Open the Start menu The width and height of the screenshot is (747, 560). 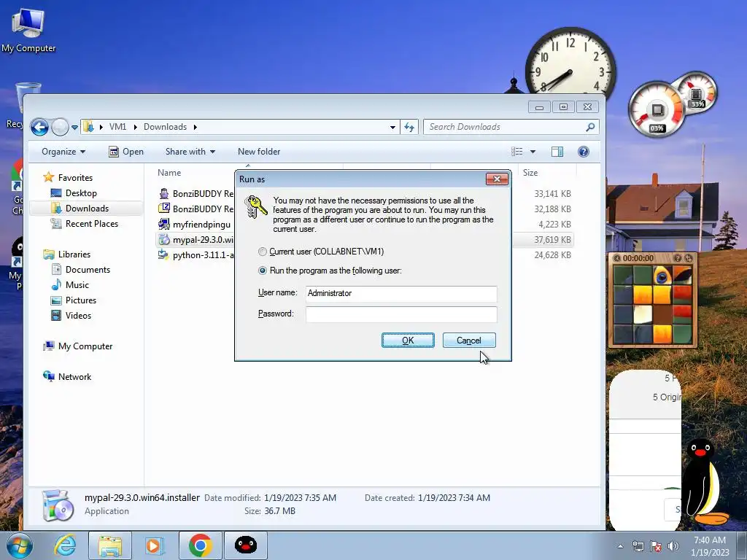pos(20,545)
